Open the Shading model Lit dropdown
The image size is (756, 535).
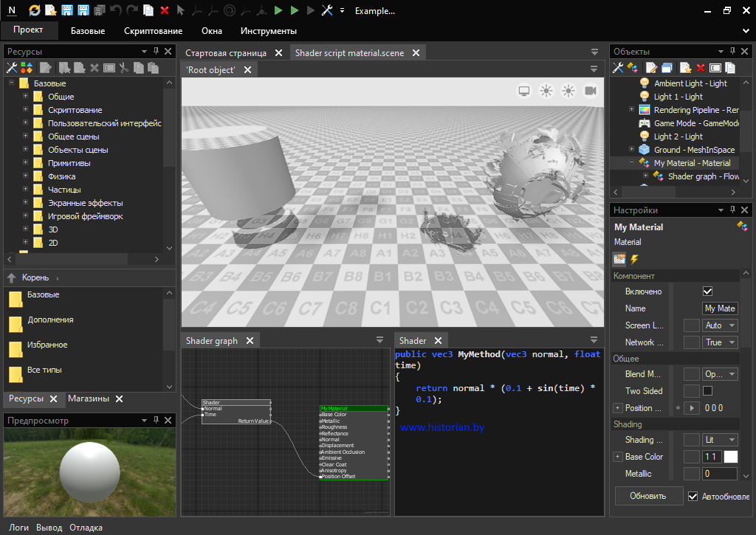[720, 440]
